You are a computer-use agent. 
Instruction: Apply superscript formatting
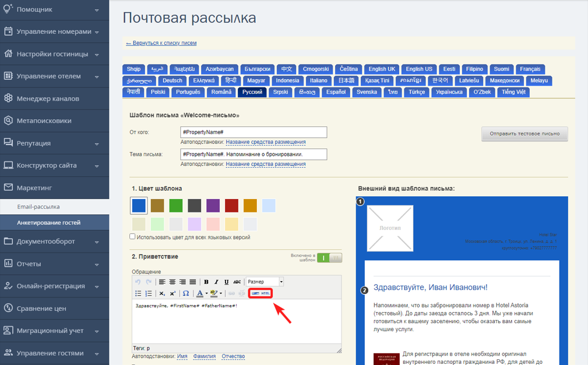(x=172, y=293)
